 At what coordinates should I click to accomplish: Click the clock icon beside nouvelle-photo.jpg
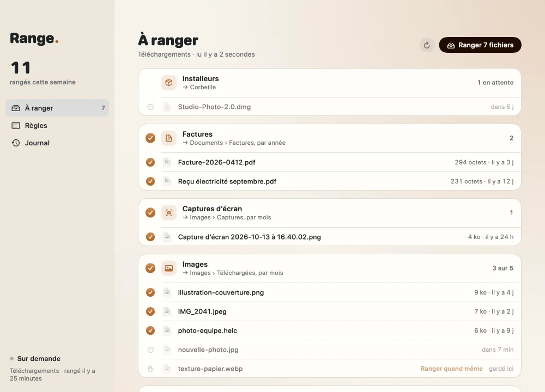(150, 350)
